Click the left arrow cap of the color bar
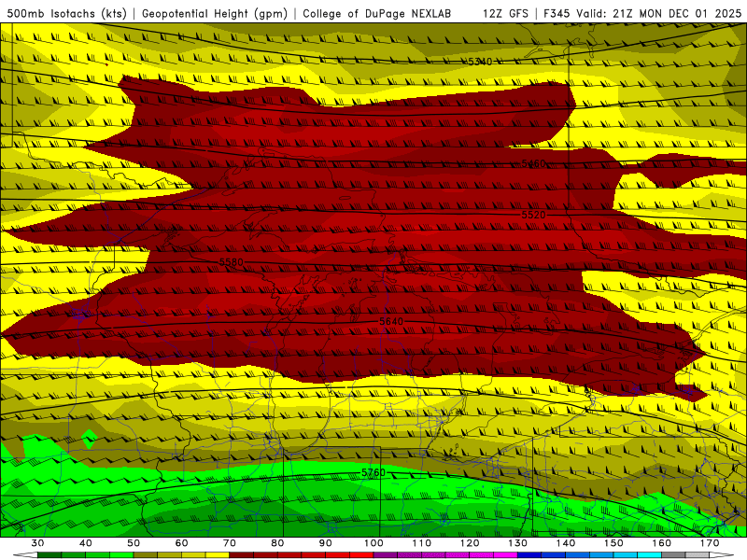This screenshot has height=560, width=747. [25, 554]
